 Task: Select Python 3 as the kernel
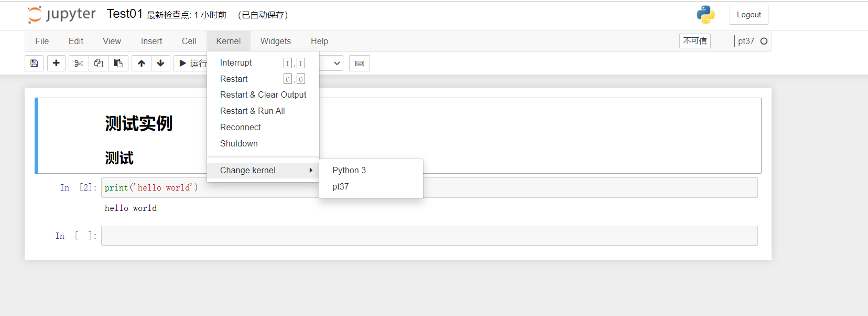coord(349,170)
